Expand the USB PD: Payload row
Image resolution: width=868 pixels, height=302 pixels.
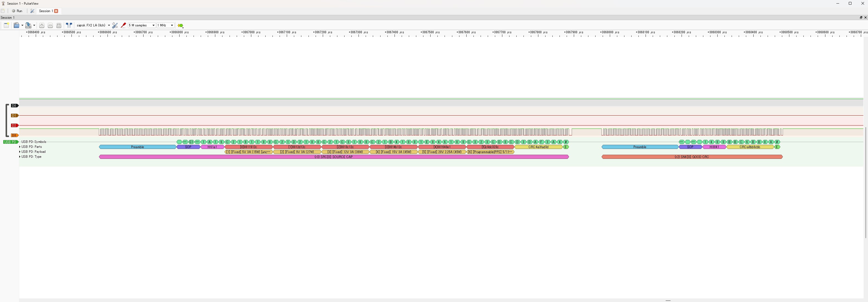point(20,152)
